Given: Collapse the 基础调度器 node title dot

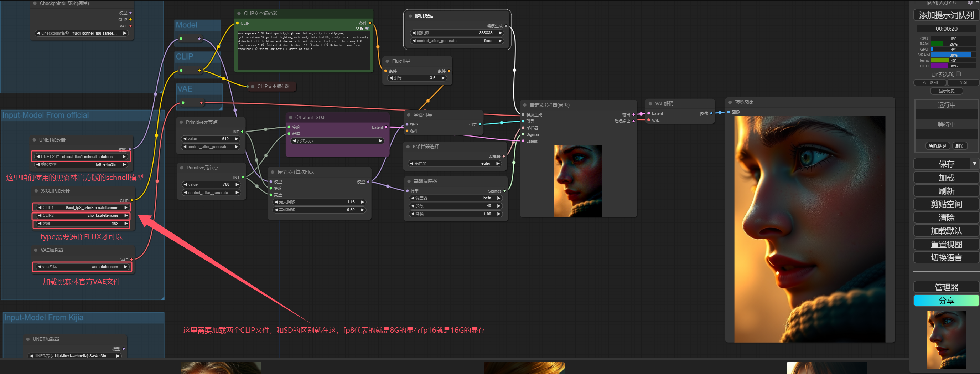Looking at the screenshot, I should (x=409, y=181).
